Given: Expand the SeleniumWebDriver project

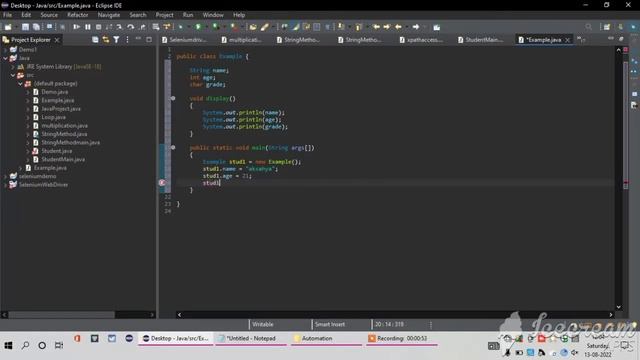Looking at the screenshot, I should [5, 184].
